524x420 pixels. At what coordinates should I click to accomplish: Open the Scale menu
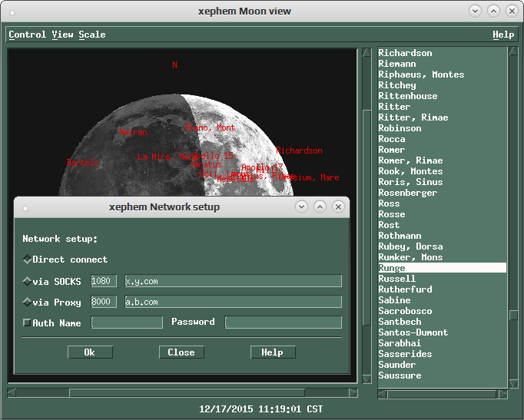(92, 35)
